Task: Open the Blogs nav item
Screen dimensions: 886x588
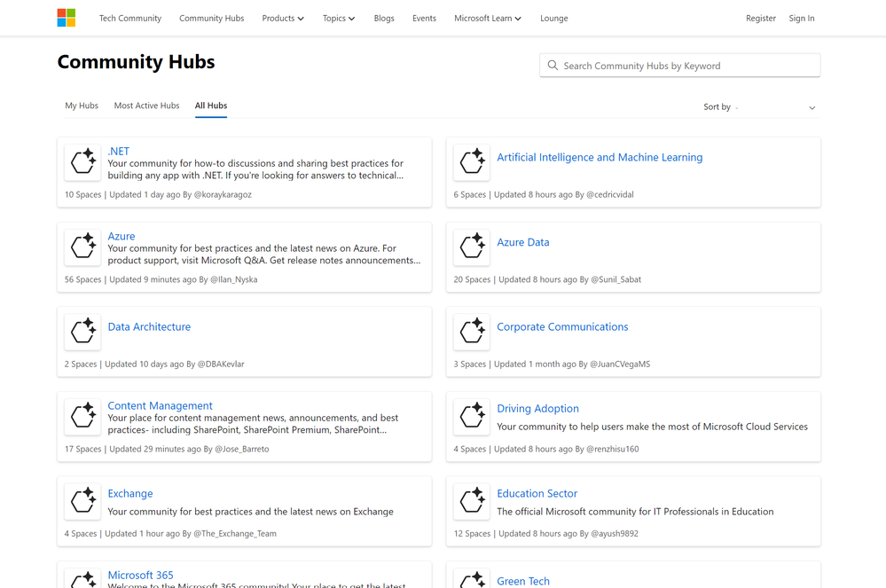Action: click(x=384, y=18)
